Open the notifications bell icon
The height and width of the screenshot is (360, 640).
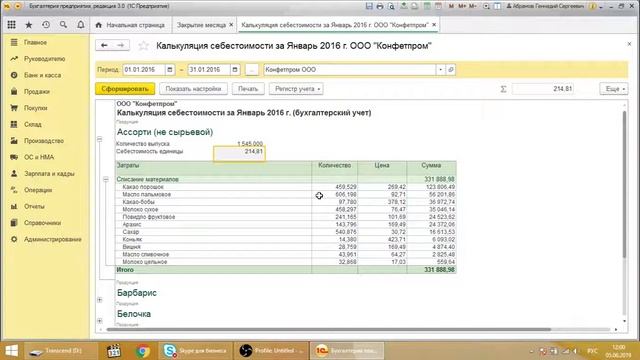point(81,25)
